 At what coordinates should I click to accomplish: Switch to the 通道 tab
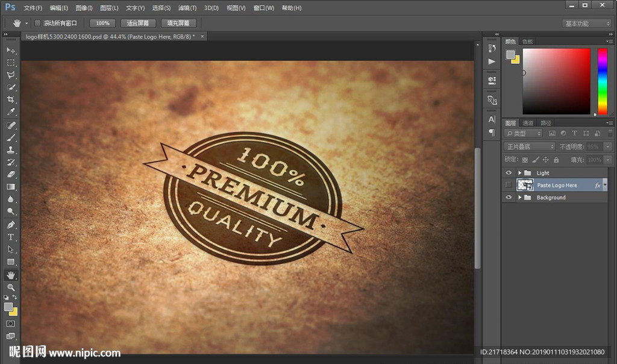pos(528,123)
